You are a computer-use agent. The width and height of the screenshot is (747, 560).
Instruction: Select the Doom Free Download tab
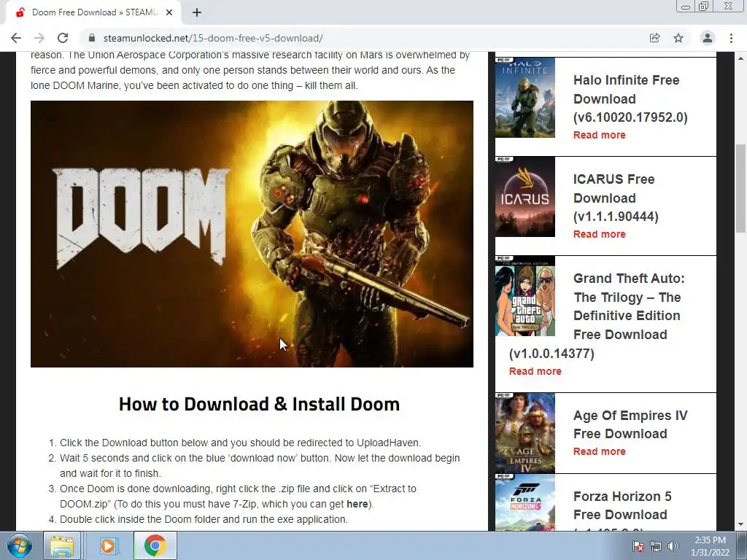pos(93,12)
